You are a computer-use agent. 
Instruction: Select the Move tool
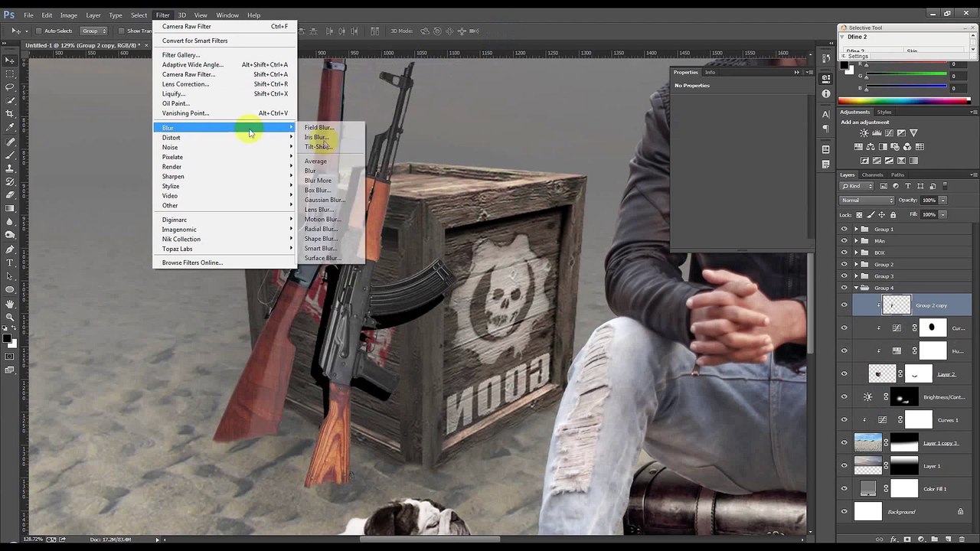[x=9, y=60]
